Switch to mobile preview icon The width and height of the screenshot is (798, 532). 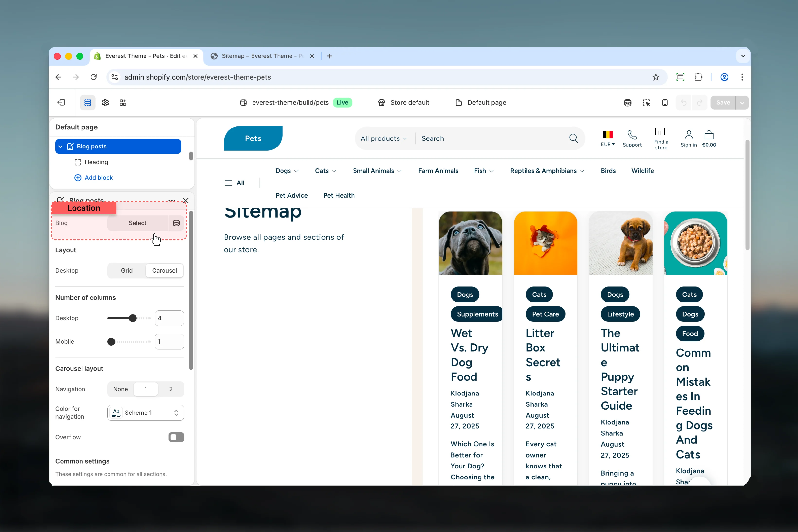[x=665, y=102]
